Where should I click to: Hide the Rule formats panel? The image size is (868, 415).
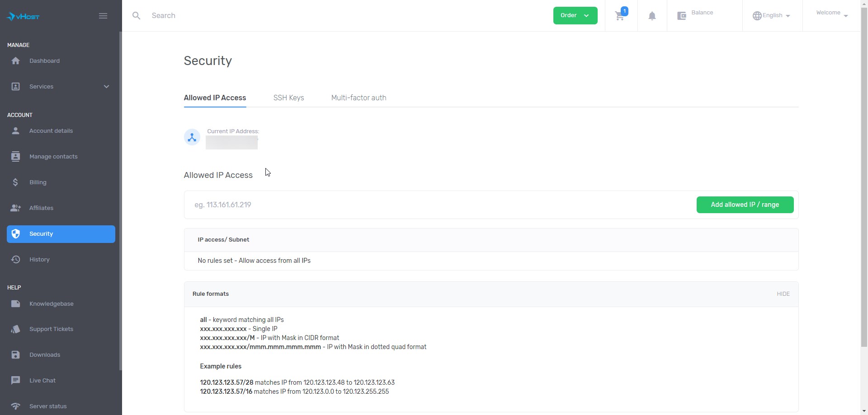coord(783,294)
